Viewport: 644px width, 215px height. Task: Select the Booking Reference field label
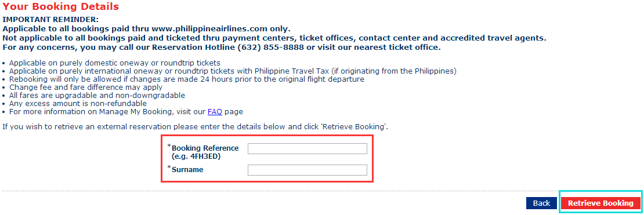205,148
